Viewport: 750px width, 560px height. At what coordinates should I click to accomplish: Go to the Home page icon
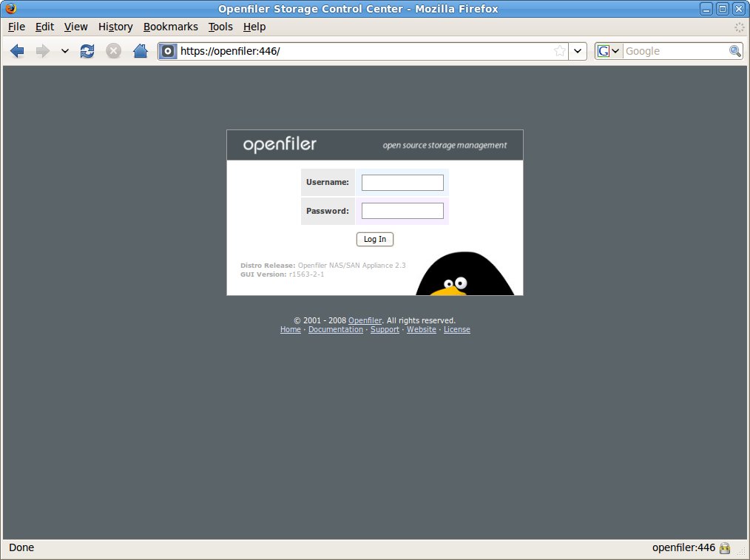coord(140,51)
